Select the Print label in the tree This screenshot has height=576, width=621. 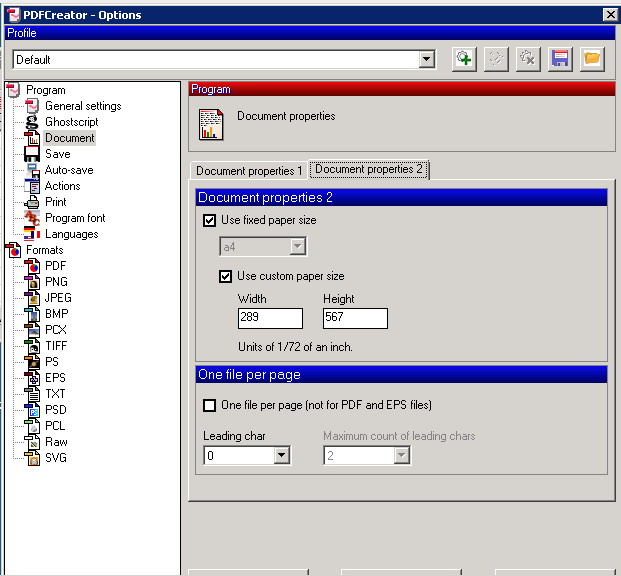click(56, 202)
